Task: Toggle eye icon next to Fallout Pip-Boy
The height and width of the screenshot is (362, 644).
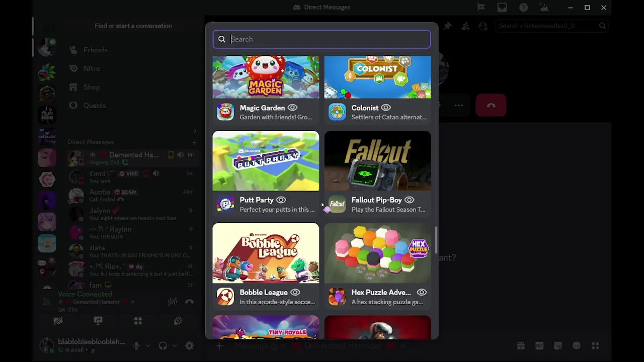Action: click(410, 200)
